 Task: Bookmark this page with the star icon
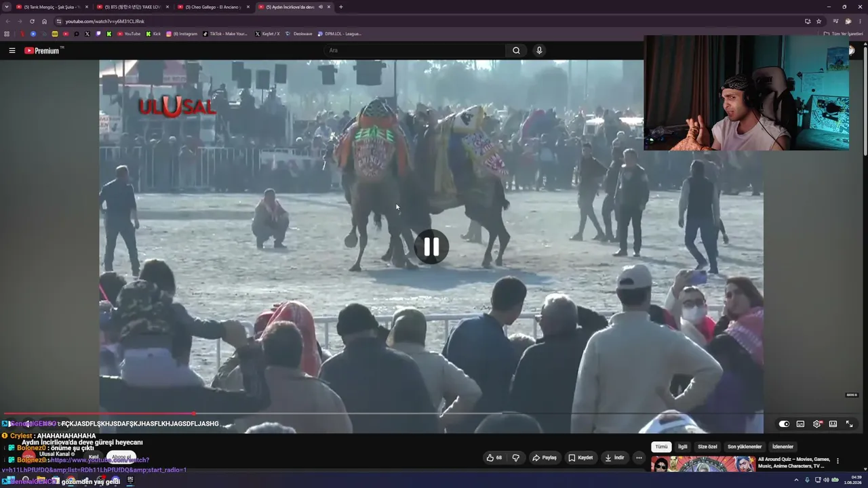818,21
